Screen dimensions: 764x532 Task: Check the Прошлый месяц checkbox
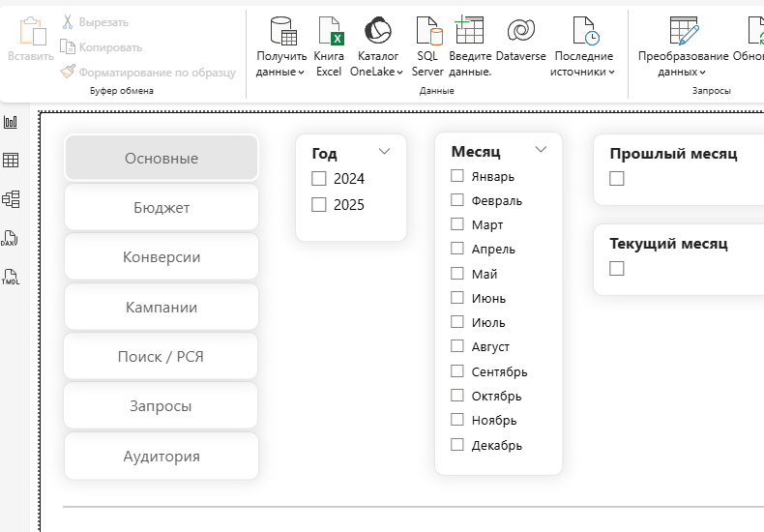click(x=617, y=178)
